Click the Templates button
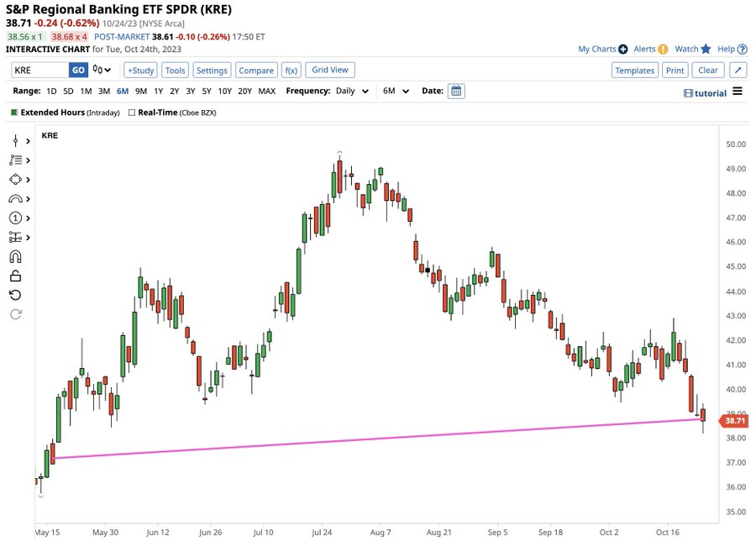The image size is (756, 552). (634, 71)
